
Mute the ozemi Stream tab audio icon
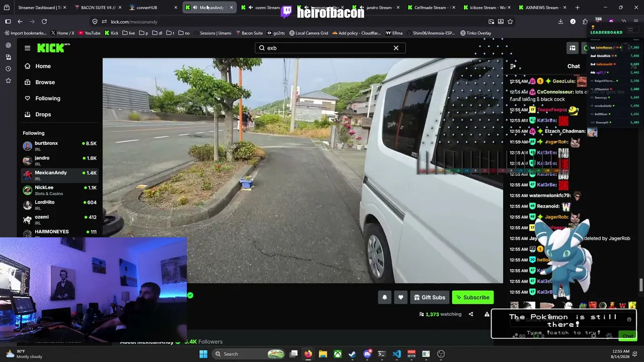click(x=251, y=8)
